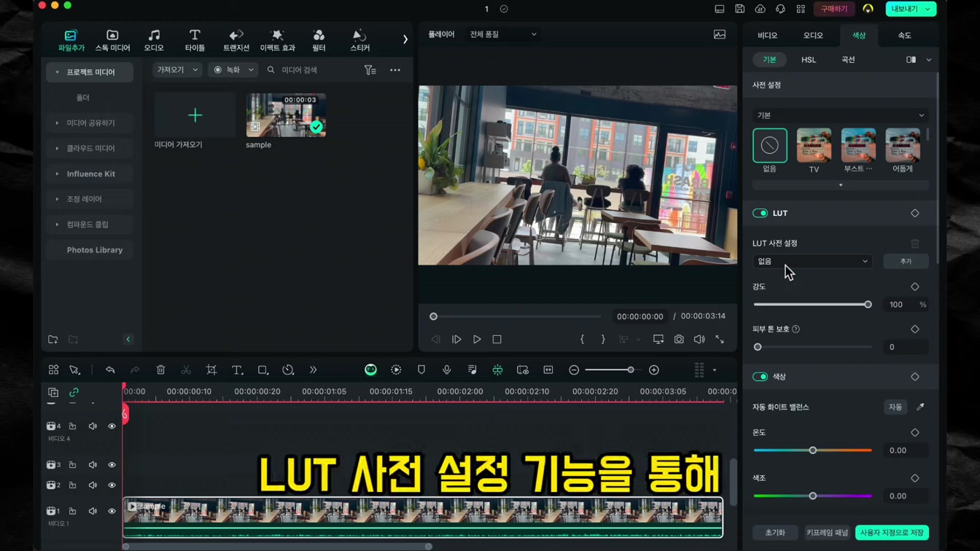Image resolution: width=980 pixels, height=551 pixels.
Task: Open the 스티커 tab
Action: click(x=359, y=40)
